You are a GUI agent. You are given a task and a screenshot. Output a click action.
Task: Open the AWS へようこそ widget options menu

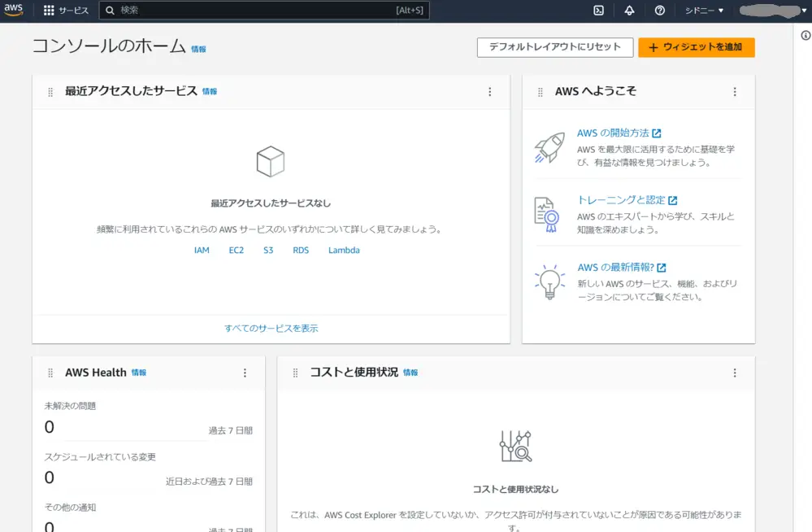pyautogui.click(x=735, y=92)
